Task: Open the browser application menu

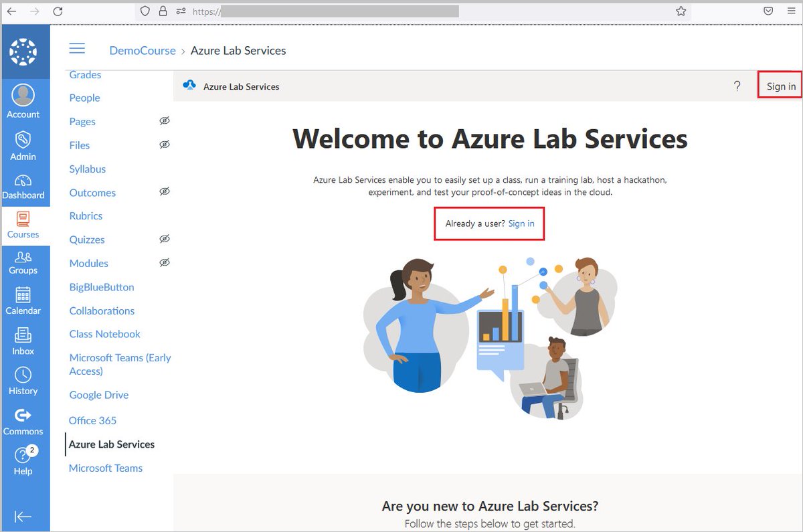Action: [791, 11]
